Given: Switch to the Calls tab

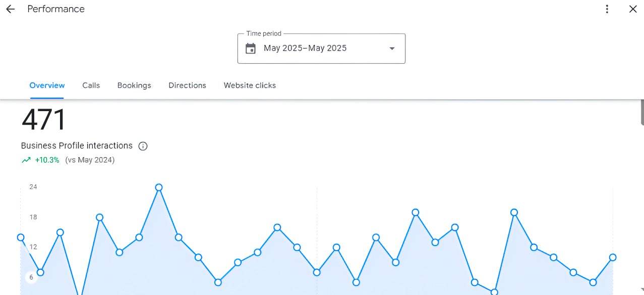Looking at the screenshot, I should coord(91,85).
